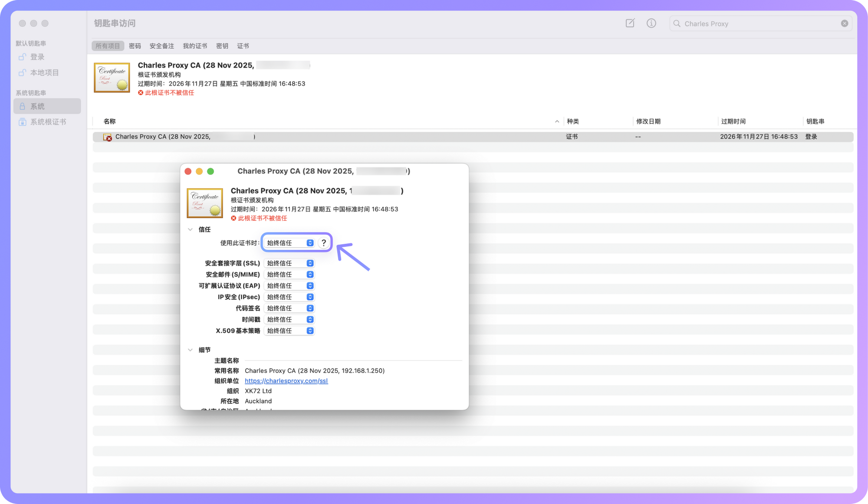
Task: Clear the search field using the x icon
Action: click(844, 23)
